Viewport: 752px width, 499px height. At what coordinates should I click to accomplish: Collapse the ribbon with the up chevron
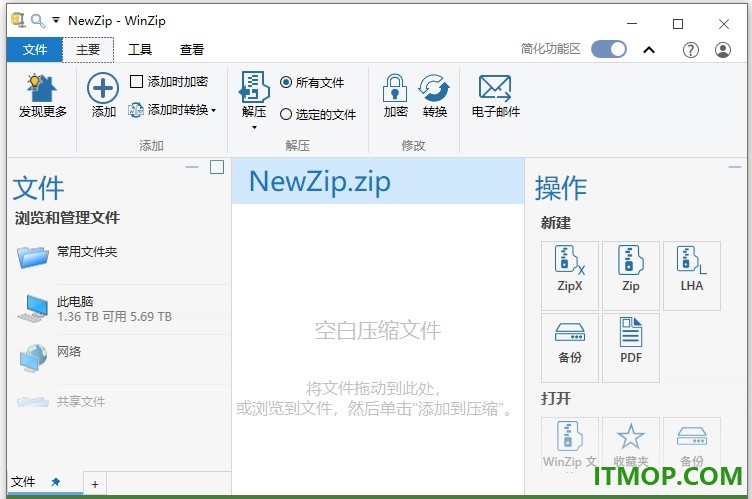click(649, 50)
